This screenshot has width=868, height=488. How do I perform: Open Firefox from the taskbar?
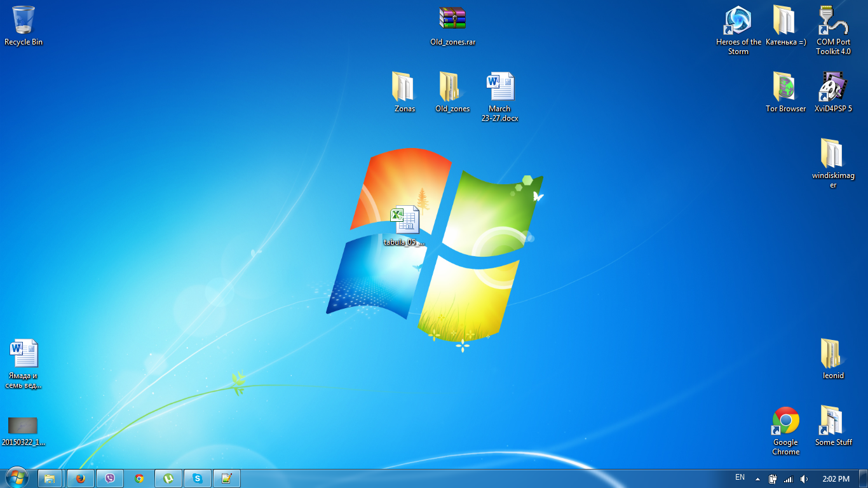point(81,478)
